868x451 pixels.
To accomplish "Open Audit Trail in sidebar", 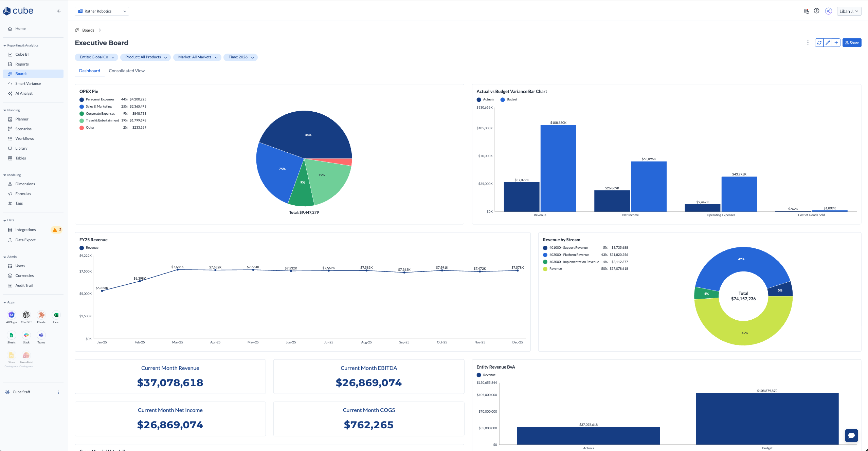I will [x=33, y=285].
